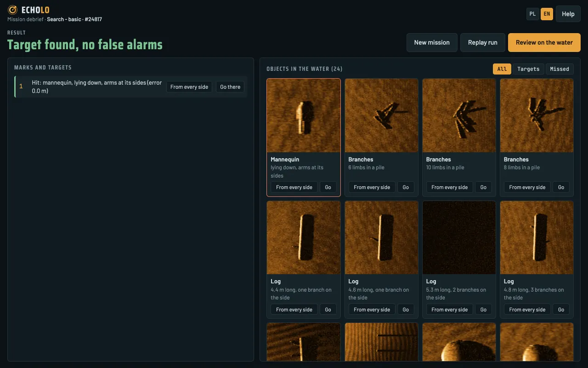
Task: Click From every side on 4.6 m Log
Action: pos(372,310)
